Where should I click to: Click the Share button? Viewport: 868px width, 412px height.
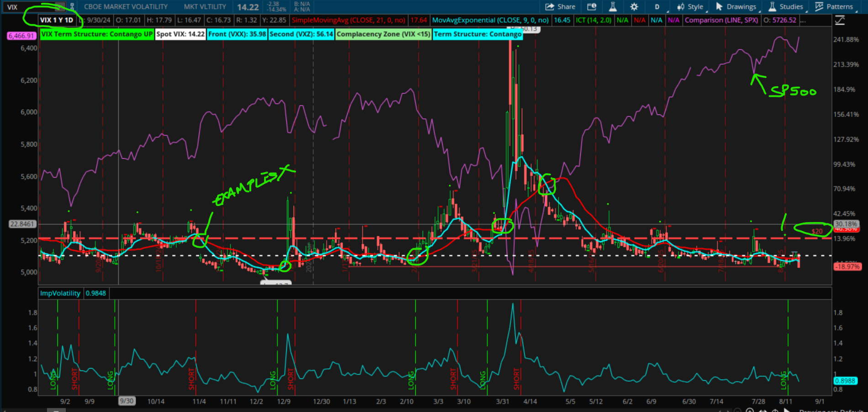point(561,7)
